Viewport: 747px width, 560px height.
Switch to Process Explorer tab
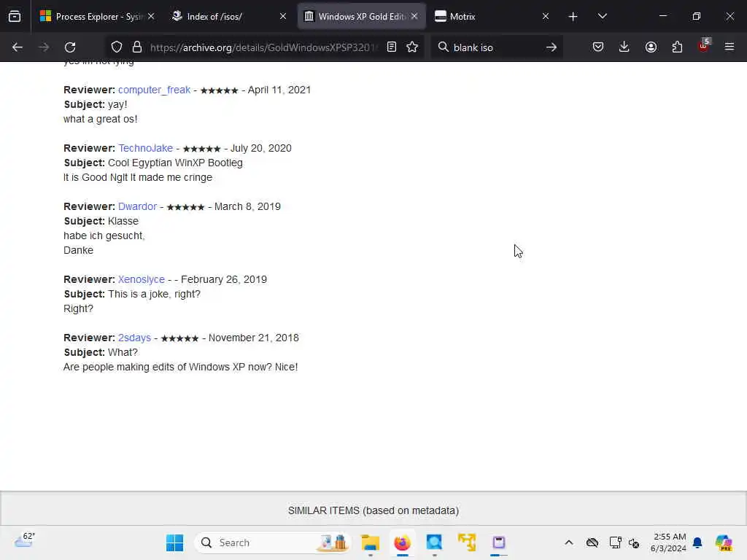pos(98,17)
